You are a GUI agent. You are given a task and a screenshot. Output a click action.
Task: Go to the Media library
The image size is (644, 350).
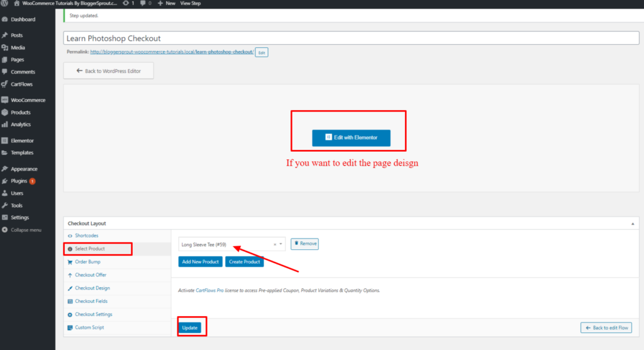coord(18,48)
